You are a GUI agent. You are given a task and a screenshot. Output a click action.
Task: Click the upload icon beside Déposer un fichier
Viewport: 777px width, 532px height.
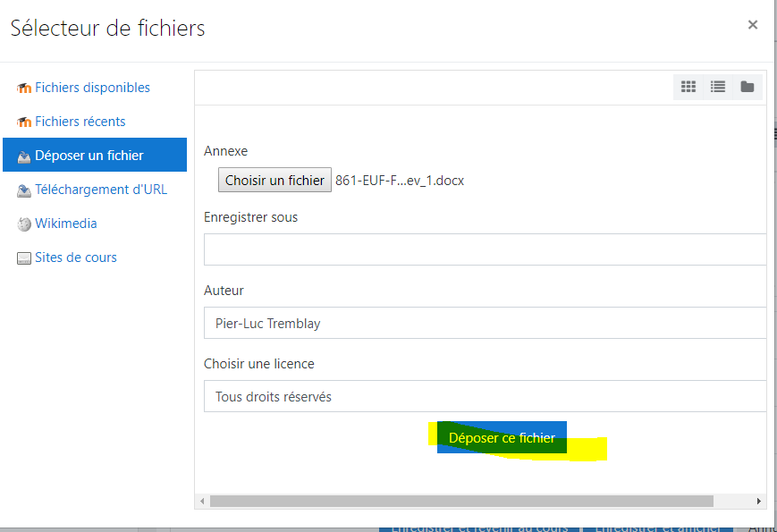pyautogui.click(x=24, y=156)
